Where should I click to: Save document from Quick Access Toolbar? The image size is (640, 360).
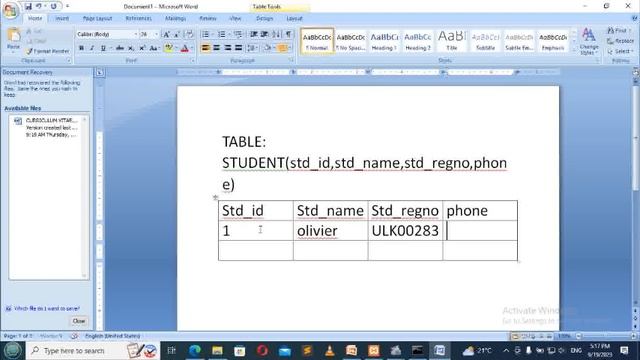[28, 7]
